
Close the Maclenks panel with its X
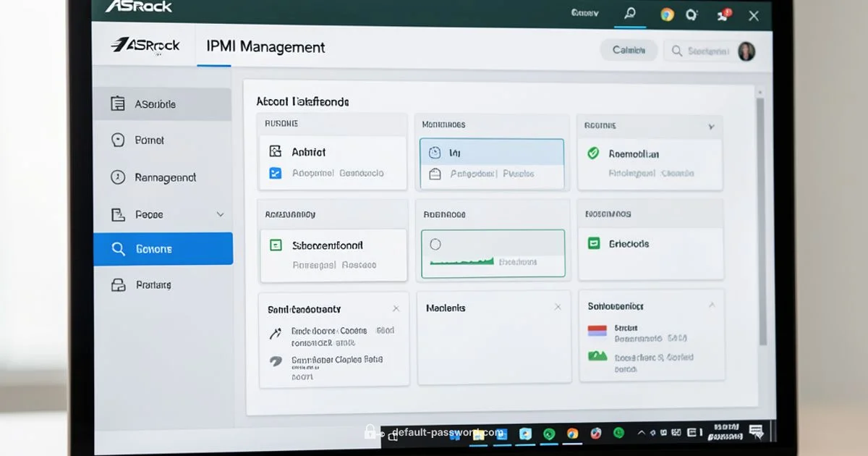click(558, 308)
